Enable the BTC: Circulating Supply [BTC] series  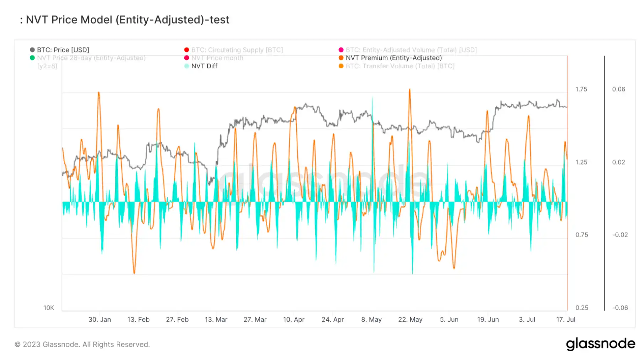[x=233, y=50]
